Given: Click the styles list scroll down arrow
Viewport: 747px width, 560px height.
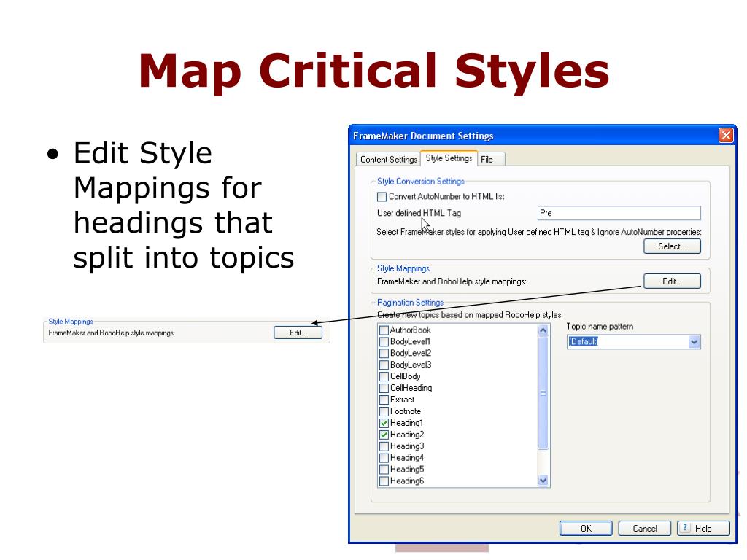Looking at the screenshot, I should tap(543, 481).
